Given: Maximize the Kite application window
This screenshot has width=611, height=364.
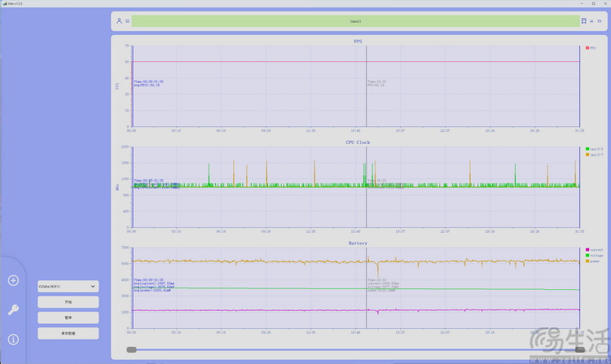Looking at the screenshot, I should pos(593,3).
